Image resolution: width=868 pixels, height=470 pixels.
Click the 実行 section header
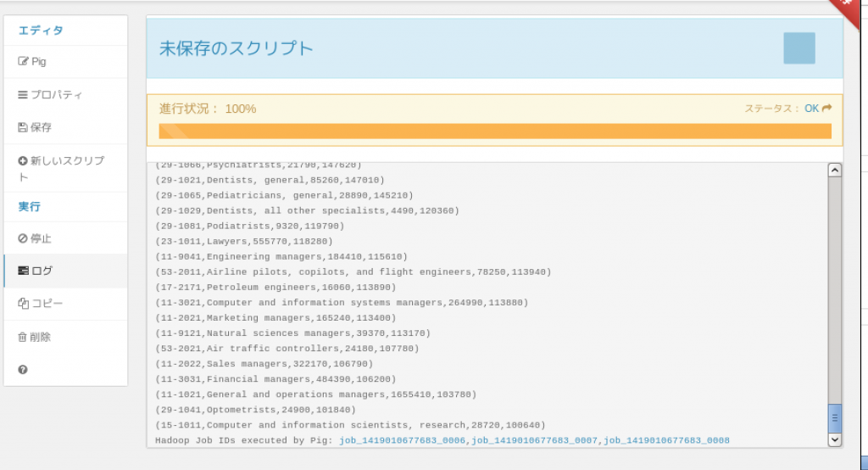30,207
